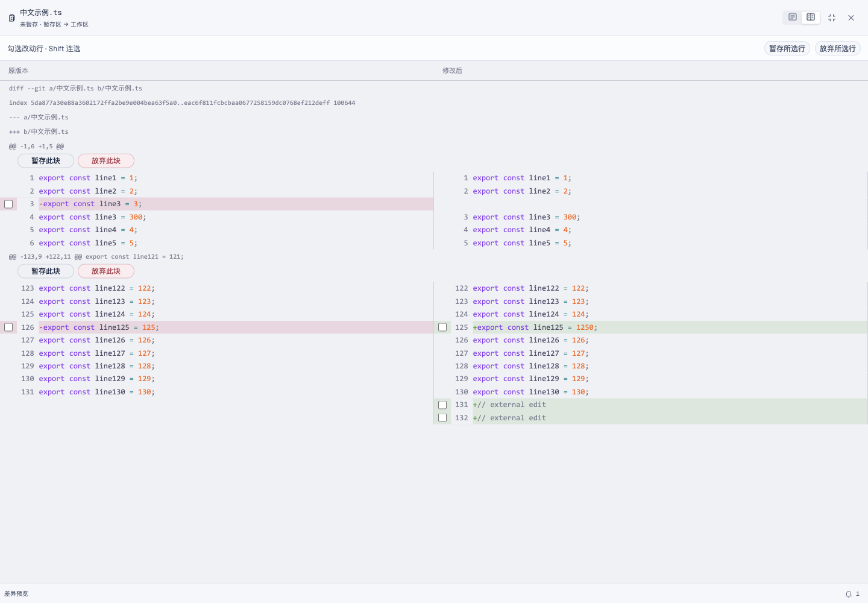Discard the @@ -1,6 +1,5 @@ hunk with 放弃此块
The image size is (868, 603).
point(106,161)
